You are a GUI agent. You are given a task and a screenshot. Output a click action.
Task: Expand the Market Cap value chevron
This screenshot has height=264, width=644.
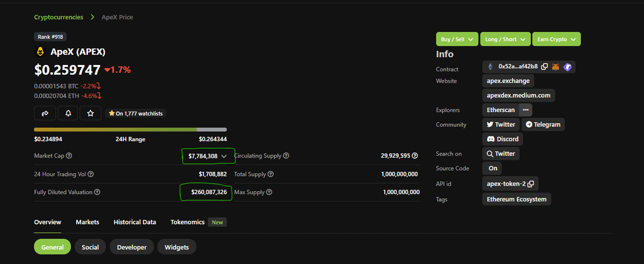224,156
